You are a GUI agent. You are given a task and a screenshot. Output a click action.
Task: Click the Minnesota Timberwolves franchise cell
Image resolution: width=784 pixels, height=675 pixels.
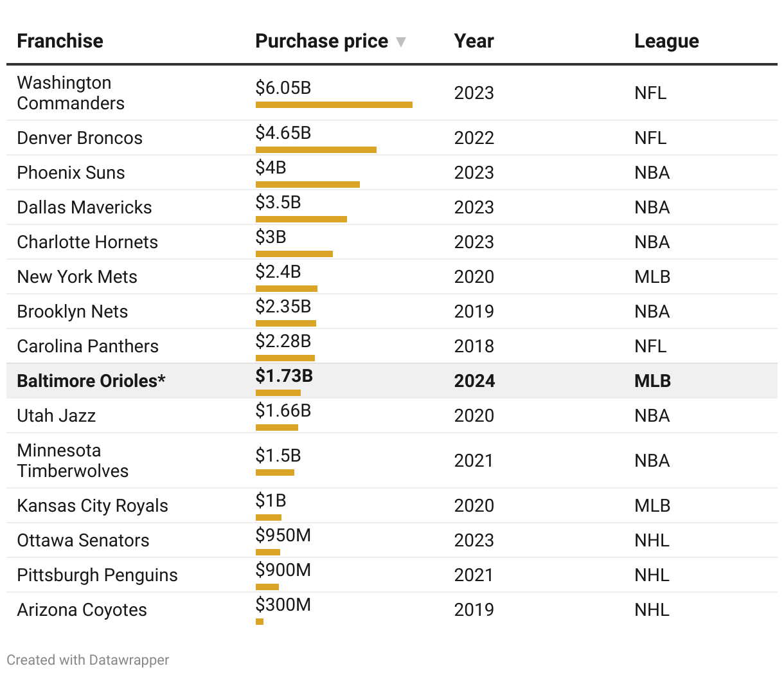click(72, 460)
